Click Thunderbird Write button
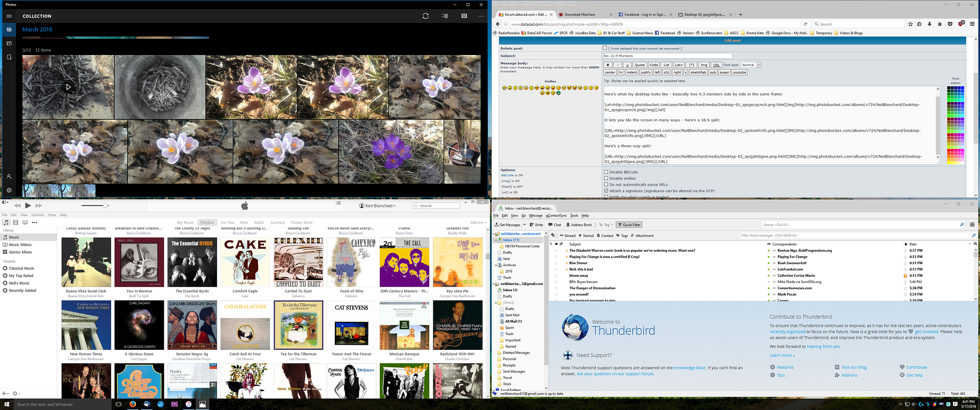This screenshot has width=980, height=410. (536, 224)
